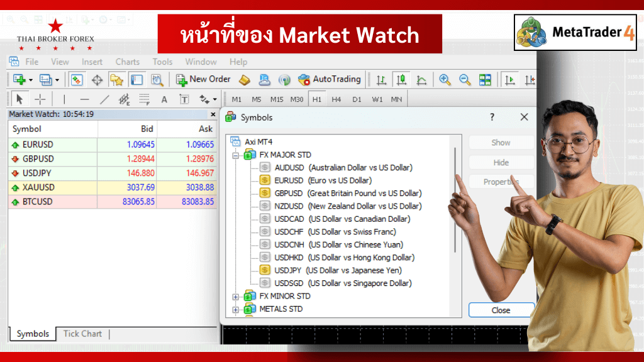Switch to M5 timeframe

coord(257,99)
